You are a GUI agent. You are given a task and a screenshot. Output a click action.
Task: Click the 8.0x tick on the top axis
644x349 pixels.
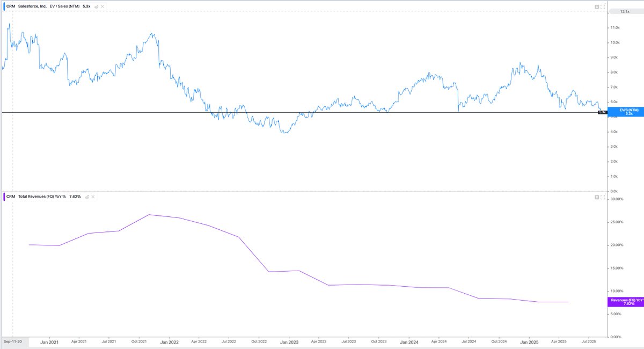point(615,72)
